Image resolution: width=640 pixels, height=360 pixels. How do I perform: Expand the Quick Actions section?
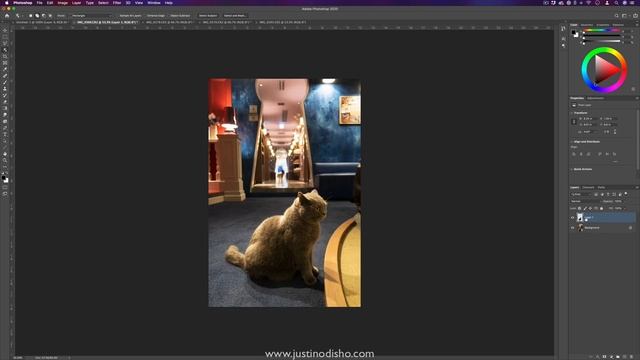[572, 169]
